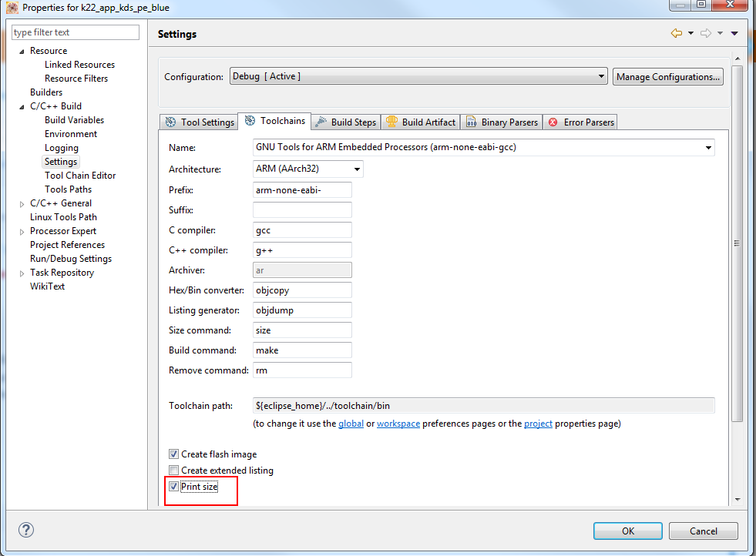Click the Error Parsers red icon
756x556 pixels.
pyautogui.click(x=553, y=122)
